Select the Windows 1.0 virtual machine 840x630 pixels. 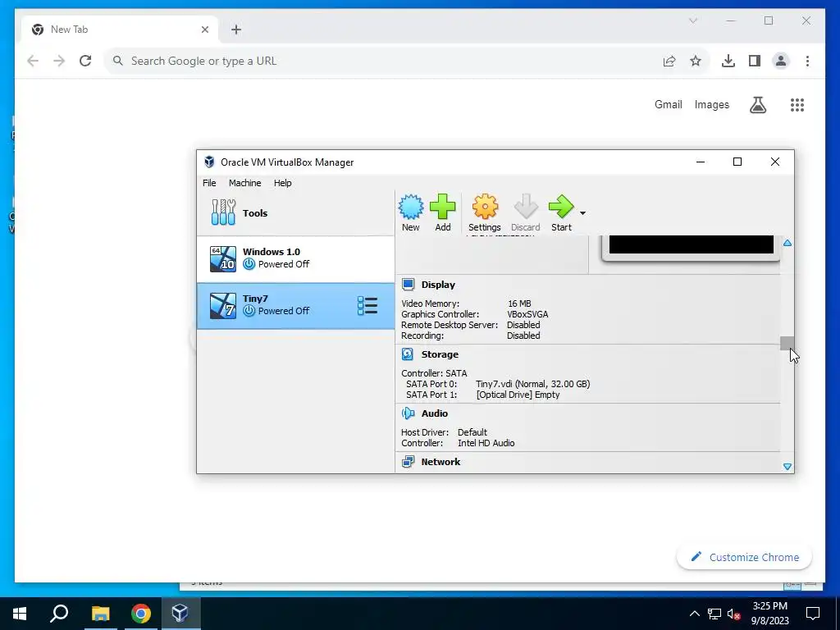tap(295, 258)
